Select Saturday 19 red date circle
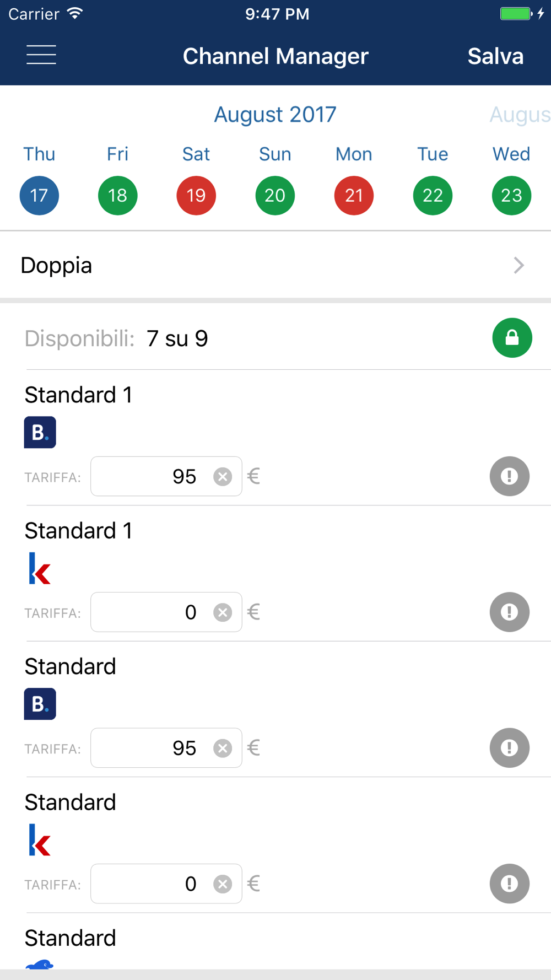The image size is (551, 980). click(196, 195)
